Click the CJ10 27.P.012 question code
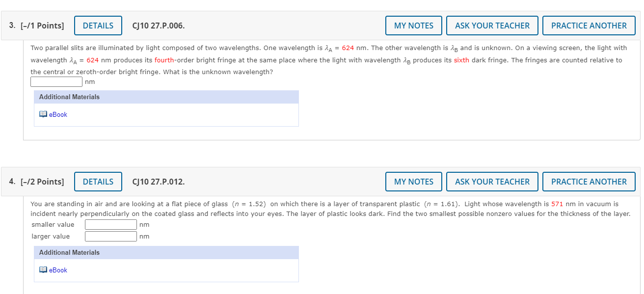 [x=159, y=182]
